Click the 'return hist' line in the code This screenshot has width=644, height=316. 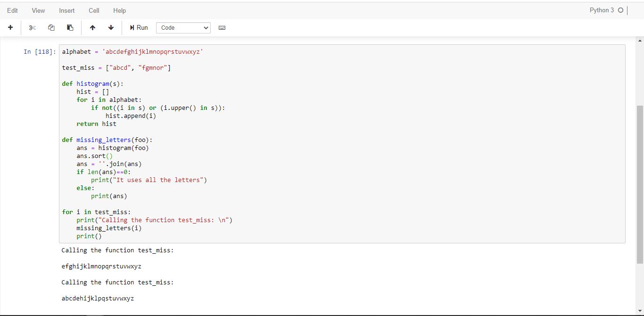click(96, 124)
